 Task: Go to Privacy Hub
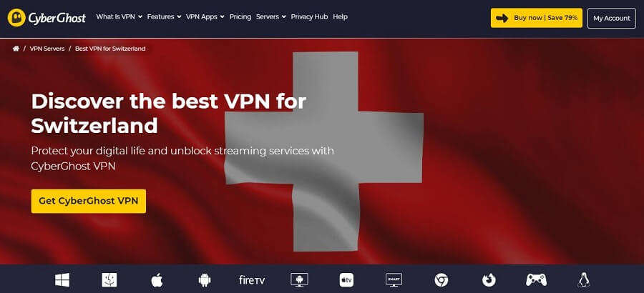click(309, 17)
